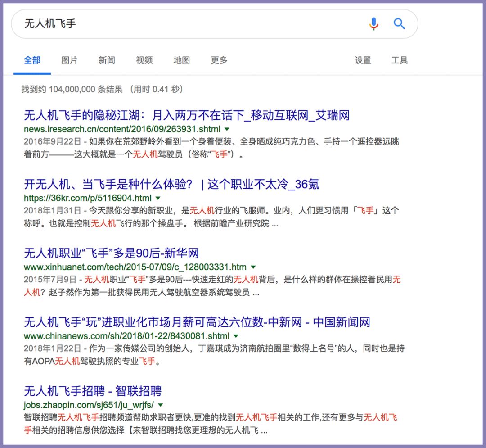Open the 更多 menu
Screen dimensions: 486x448
[x=219, y=60]
